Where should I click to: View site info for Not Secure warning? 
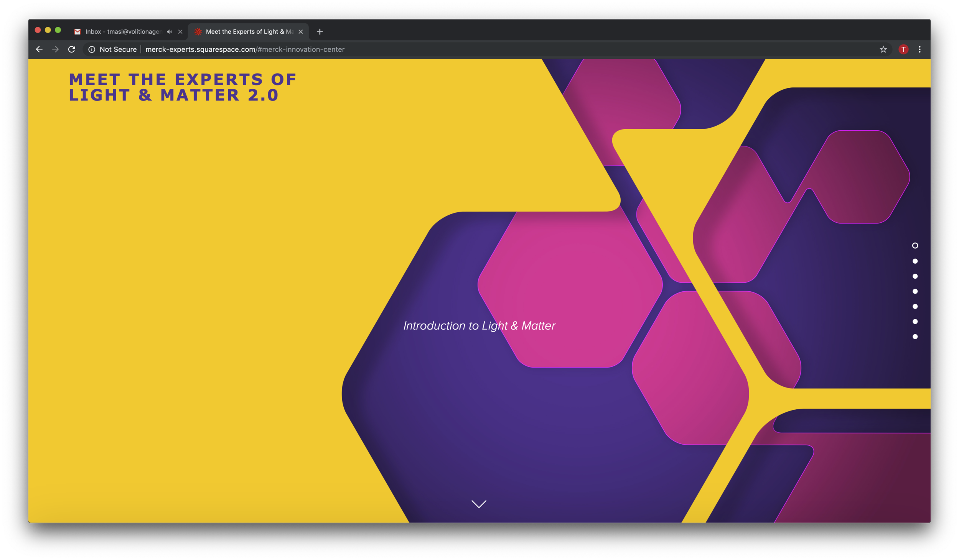92,49
